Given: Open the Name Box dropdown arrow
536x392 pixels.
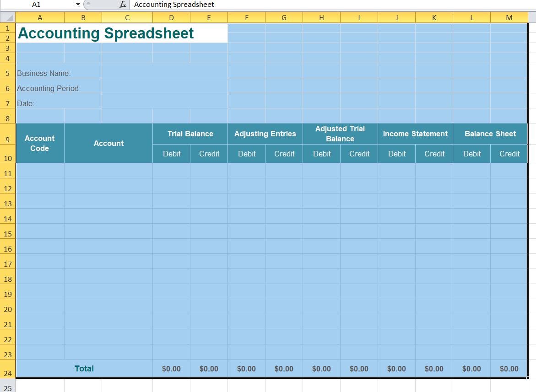Looking at the screenshot, I should tap(78, 5).
